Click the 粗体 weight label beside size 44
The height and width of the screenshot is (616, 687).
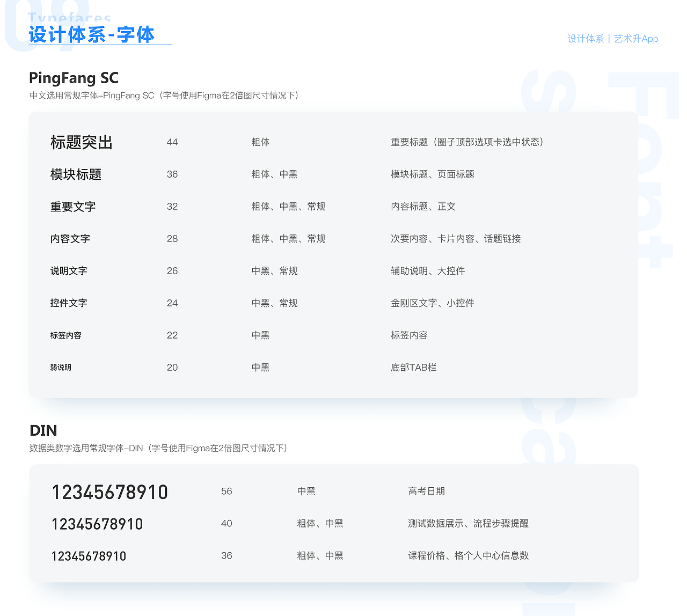[261, 142]
